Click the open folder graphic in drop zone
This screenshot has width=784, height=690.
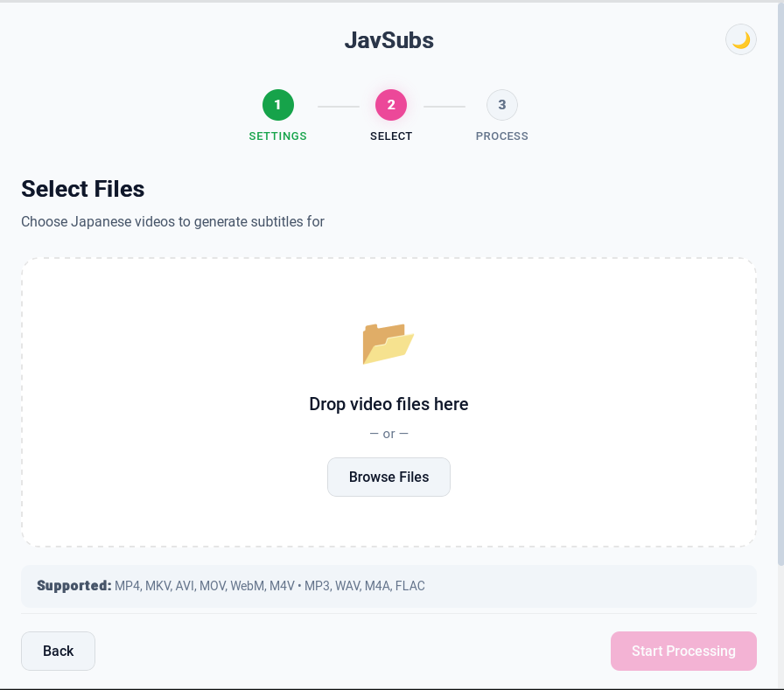tap(388, 343)
